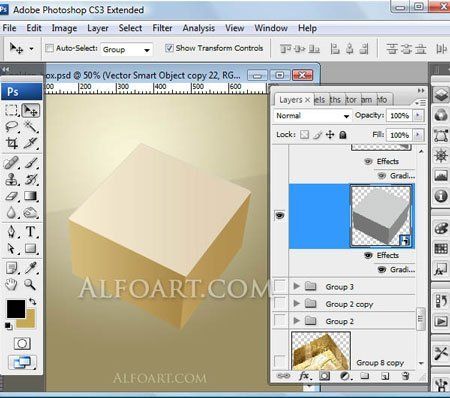Show the Group 2 layer
Image resolution: width=450 pixels, height=398 pixels.
point(280,320)
